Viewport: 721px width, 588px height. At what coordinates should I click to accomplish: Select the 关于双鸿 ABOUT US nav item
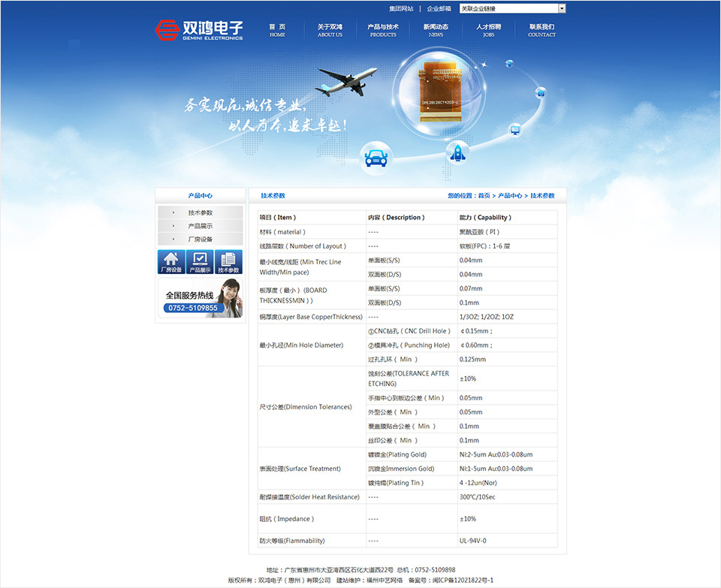click(330, 29)
